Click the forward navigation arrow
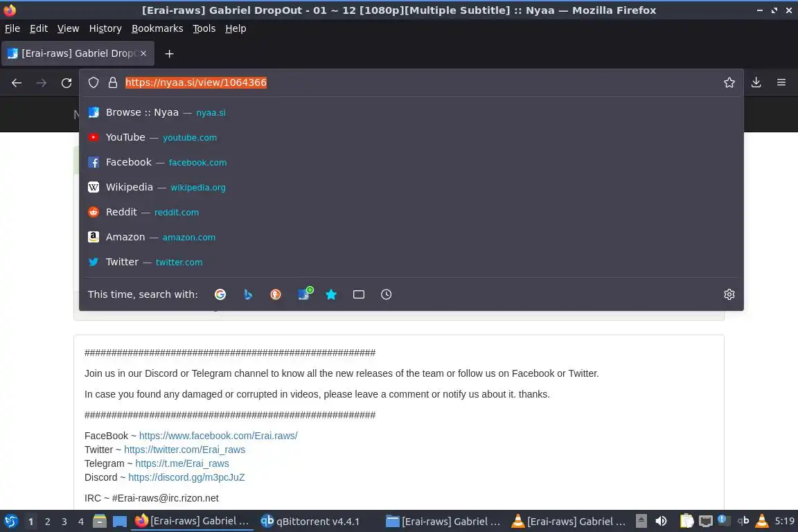Image resolution: width=798 pixels, height=532 pixels. pos(42,82)
